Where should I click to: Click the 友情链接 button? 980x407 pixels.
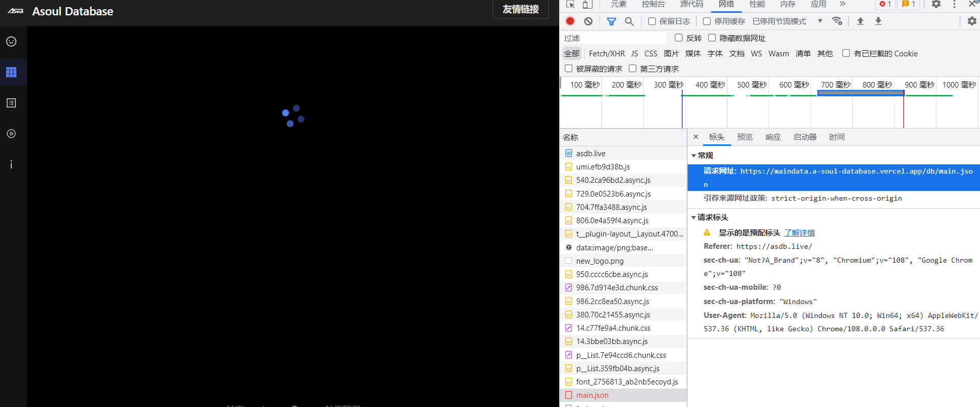tap(521, 9)
